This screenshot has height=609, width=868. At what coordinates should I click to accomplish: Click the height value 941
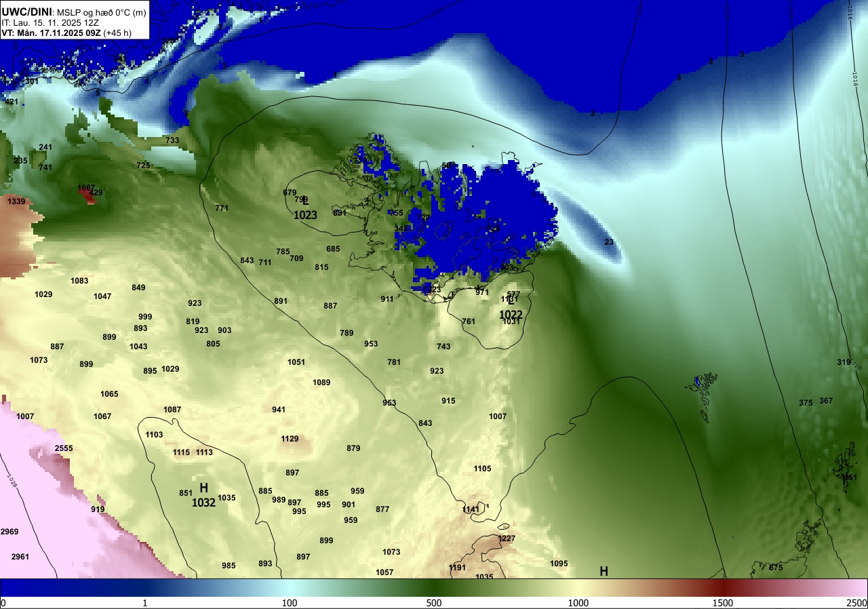click(x=279, y=410)
